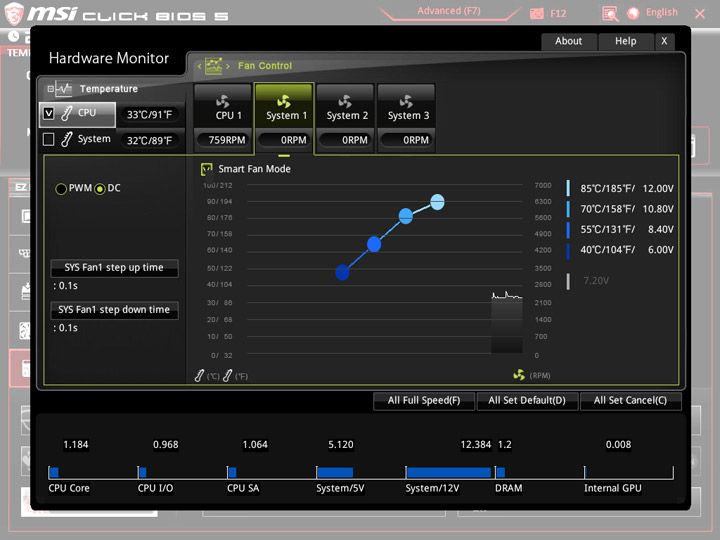Click the SYS Fan1 step up time button

coord(114,268)
